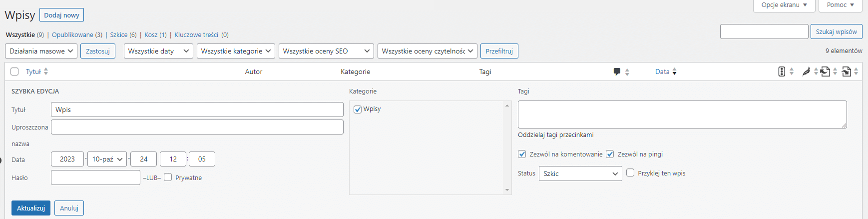
Task: Open Wszystkie oceny czytelności dropdown
Action: pos(428,51)
